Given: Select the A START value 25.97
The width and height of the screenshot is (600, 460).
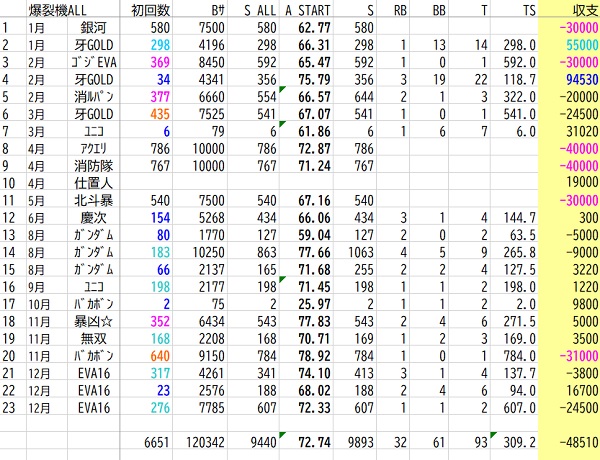Looking at the screenshot, I should coord(314,304).
